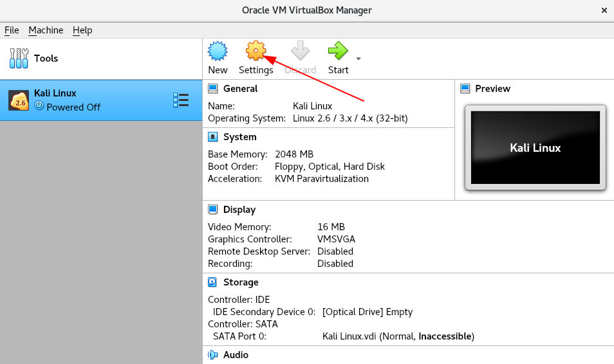Click the System section chip icon
The image size is (614, 364).
212,137
